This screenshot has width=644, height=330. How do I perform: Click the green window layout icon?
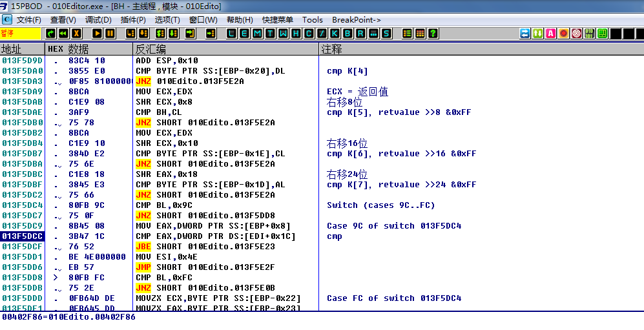pyautogui.click(x=603, y=34)
